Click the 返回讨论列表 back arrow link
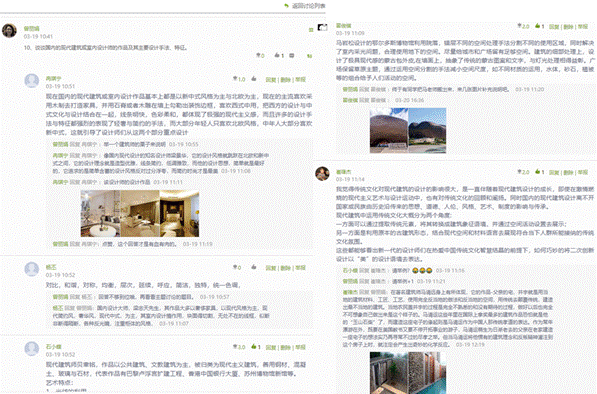This screenshot has width=597, height=394. tap(305, 6)
